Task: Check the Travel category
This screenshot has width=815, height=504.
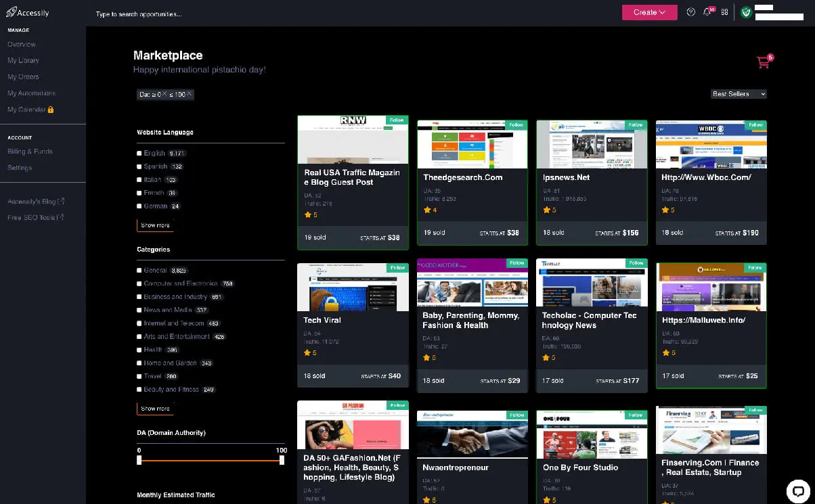Action: click(139, 376)
